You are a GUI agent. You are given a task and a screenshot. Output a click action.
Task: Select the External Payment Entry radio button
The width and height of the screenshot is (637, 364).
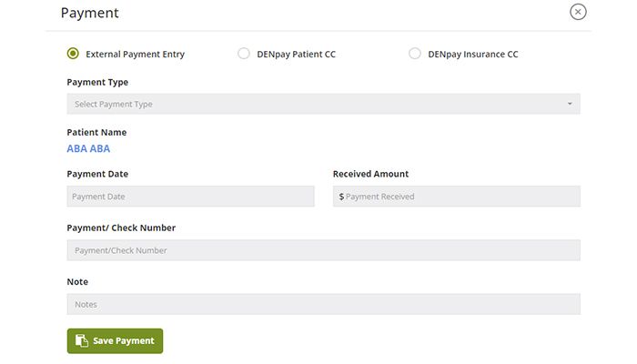point(73,53)
